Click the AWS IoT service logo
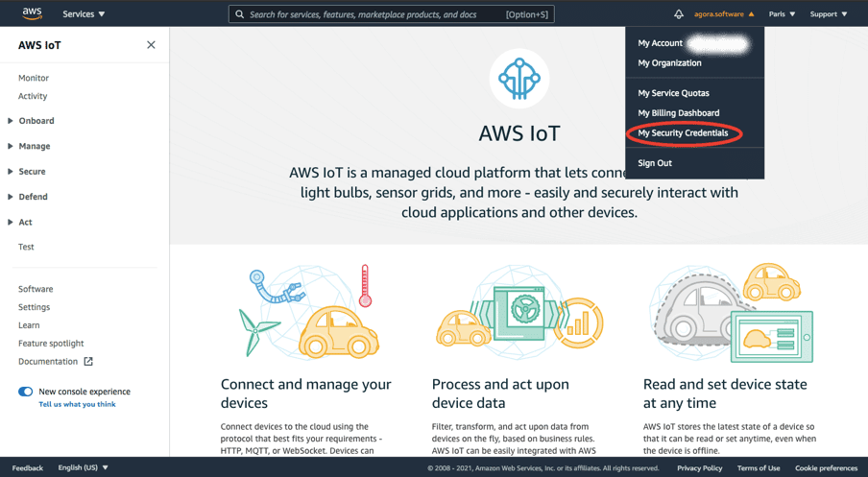868x477 pixels. (x=519, y=79)
